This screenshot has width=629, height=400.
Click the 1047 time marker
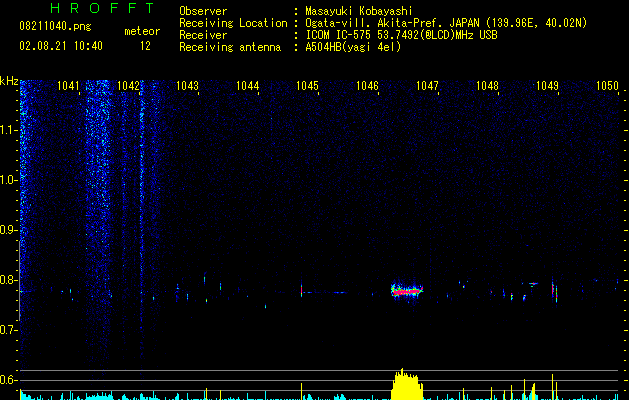click(x=427, y=86)
